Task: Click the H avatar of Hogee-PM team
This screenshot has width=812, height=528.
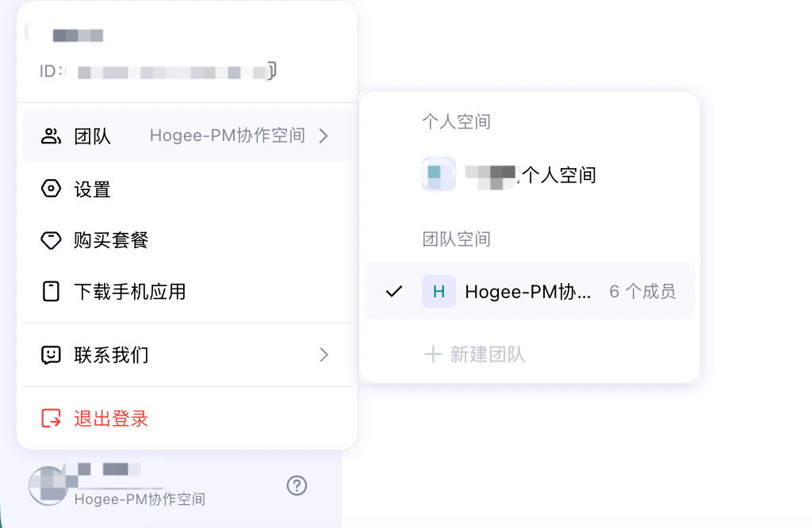Action: tap(439, 292)
